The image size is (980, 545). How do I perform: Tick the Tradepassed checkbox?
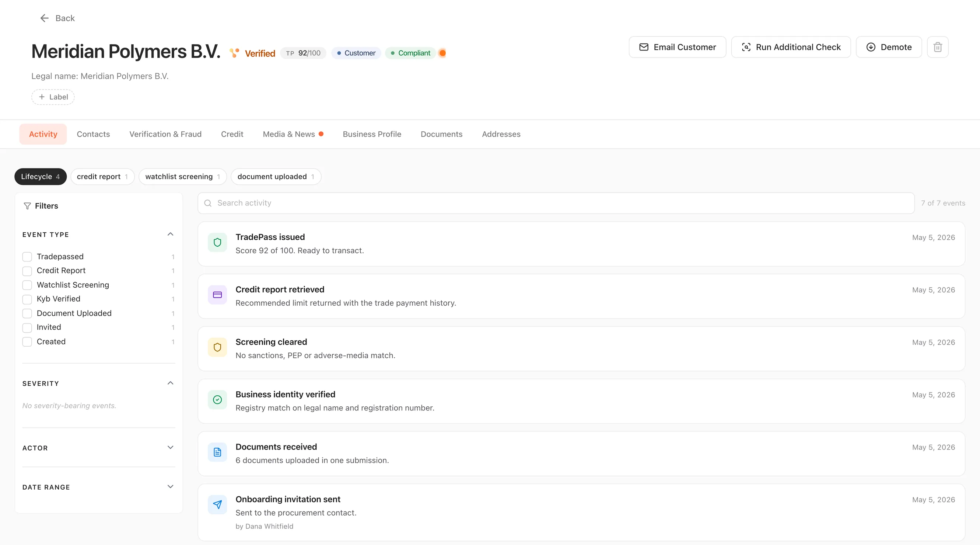coord(27,257)
